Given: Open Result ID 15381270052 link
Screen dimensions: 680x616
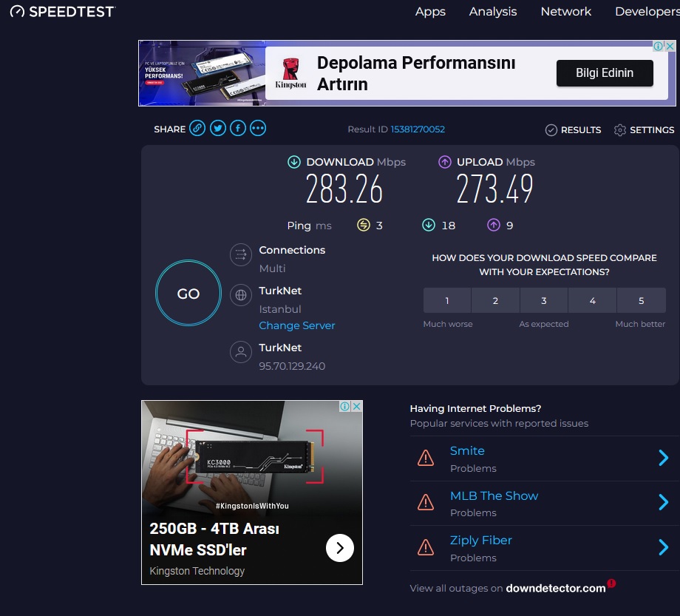Looking at the screenshot, I should tap(418, 129).
